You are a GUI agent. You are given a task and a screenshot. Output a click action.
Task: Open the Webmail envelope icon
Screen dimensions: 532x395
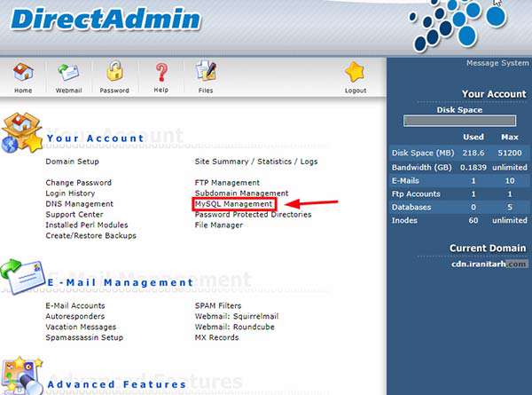[x=68, y=72]
